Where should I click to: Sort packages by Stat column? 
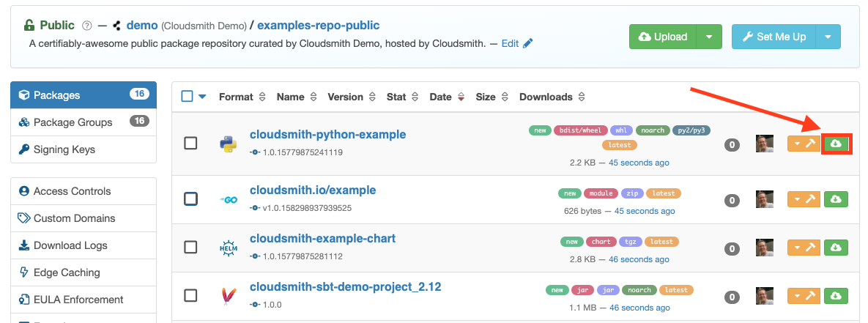(x=402, y=97)
